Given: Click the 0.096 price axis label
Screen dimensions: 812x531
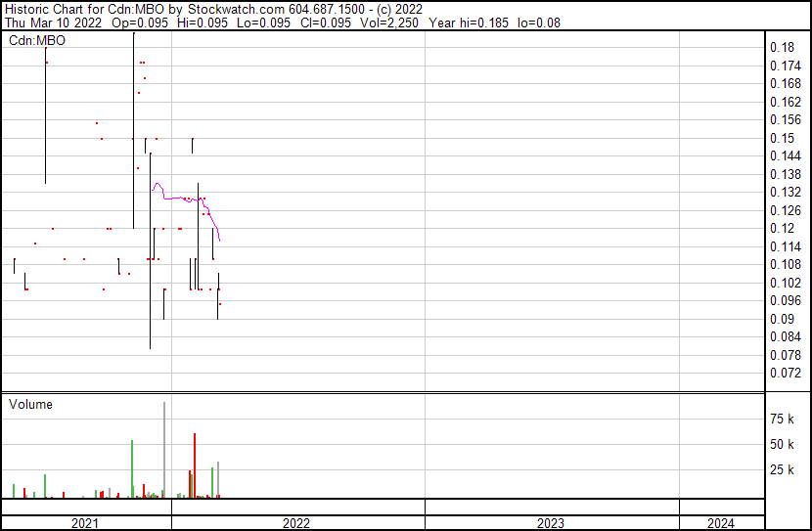Looking at the screenshot, I should (x=785, y=300).
